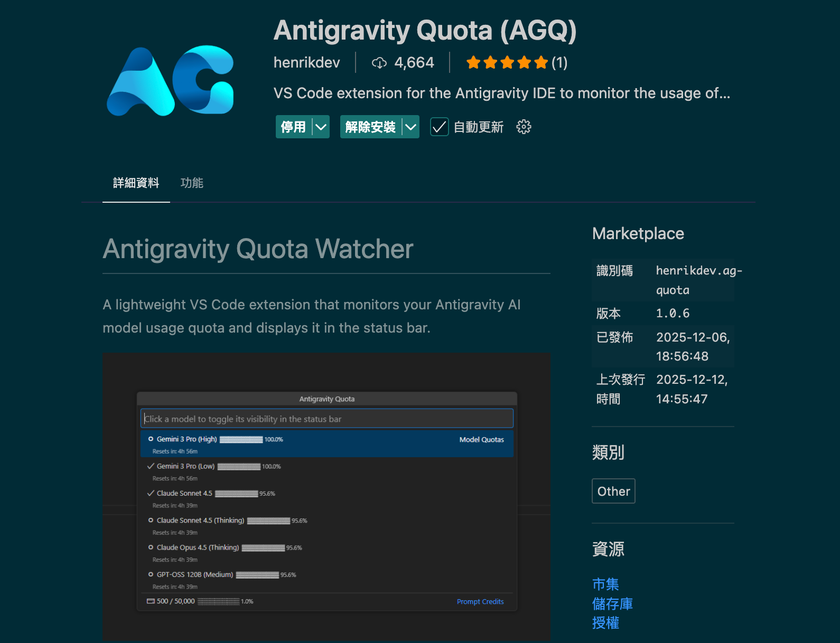840x643 pixels.
Task: Click the 解除安裝 button
Action: point(370,127)
